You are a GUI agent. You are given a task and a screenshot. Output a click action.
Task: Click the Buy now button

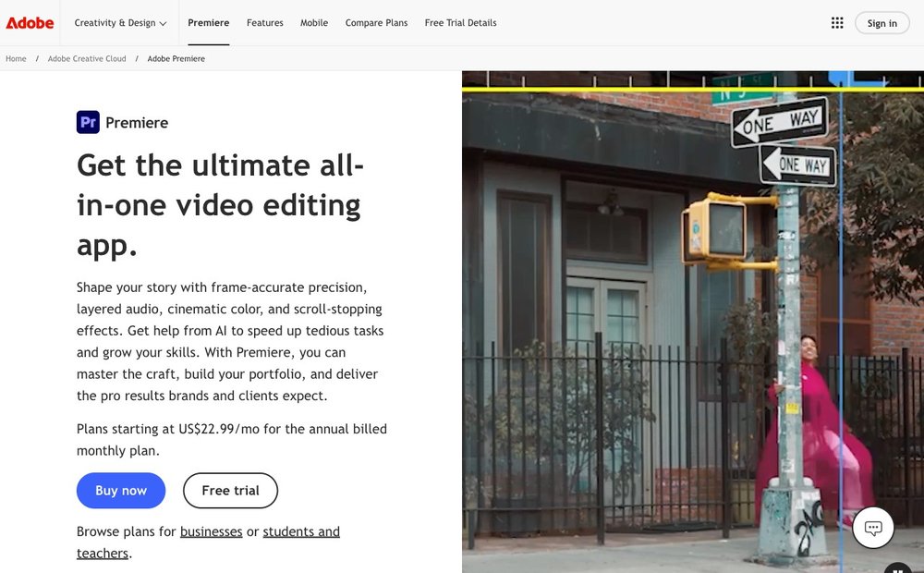tap(121, 491)
